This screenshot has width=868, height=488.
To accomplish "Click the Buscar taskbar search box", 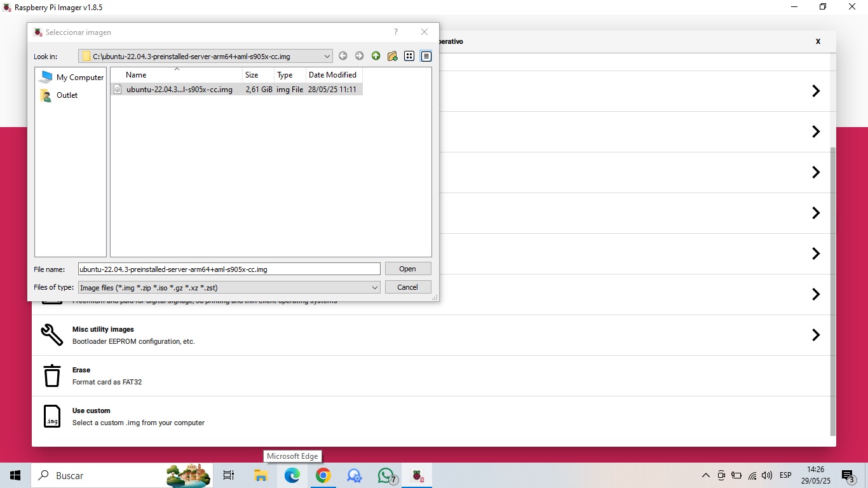I will [122, 475].
